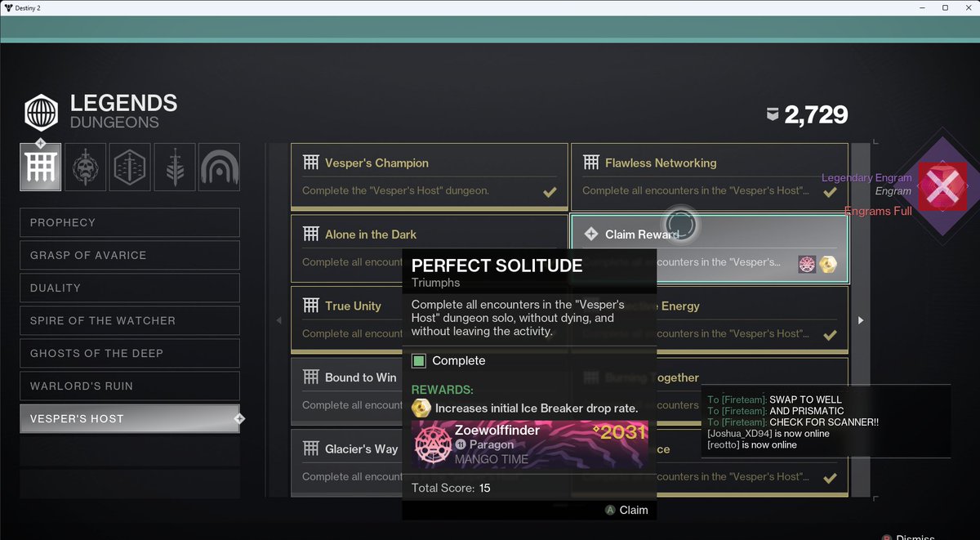Click the Dismiss prompt at bottom right
This screenshot has height=540, width=980.
(908, 536)
